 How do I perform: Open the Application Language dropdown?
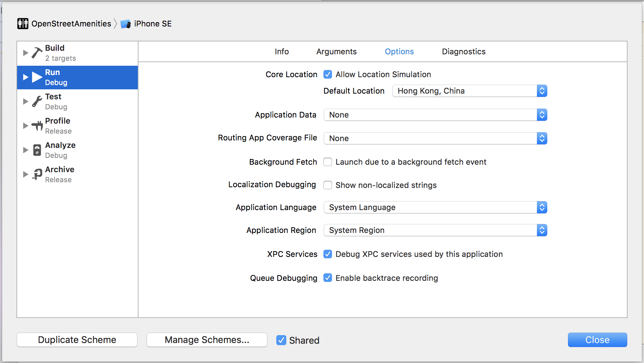point(435,207)
